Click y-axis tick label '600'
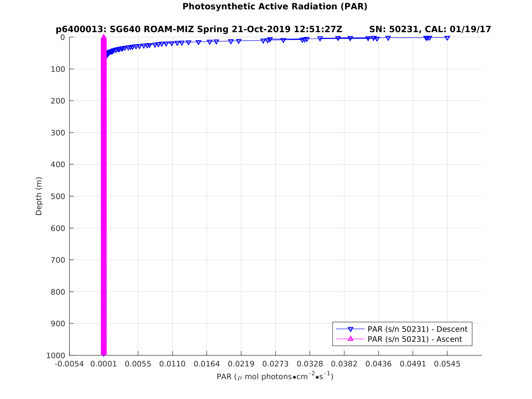The height and width of the screenshot is (399, 532). (x=58, y=228)
